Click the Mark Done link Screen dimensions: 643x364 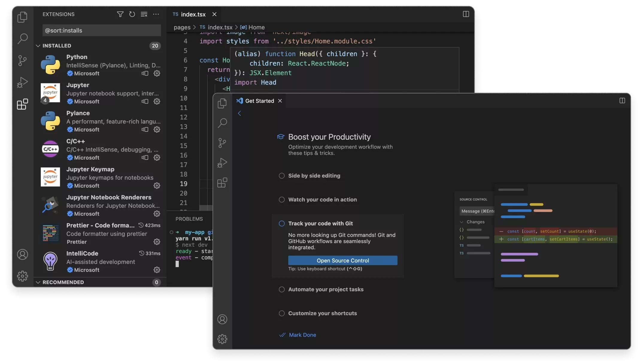[x=302, y=335]
